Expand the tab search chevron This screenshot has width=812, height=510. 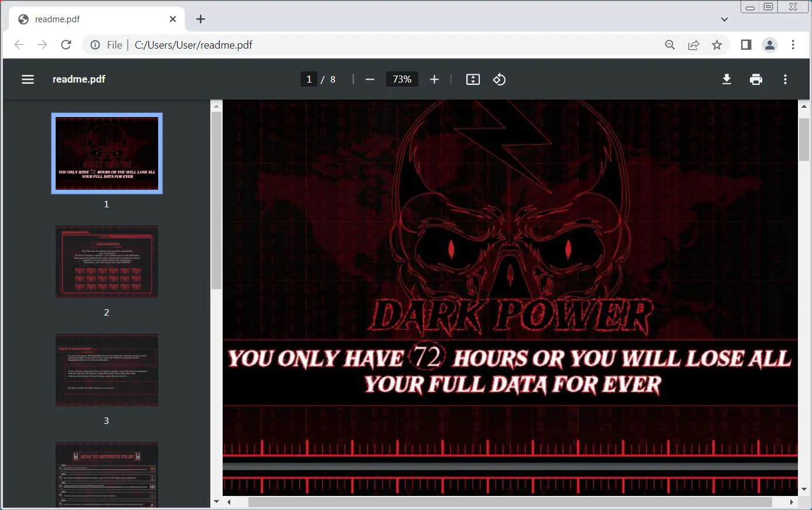click(x=724, y=19)
